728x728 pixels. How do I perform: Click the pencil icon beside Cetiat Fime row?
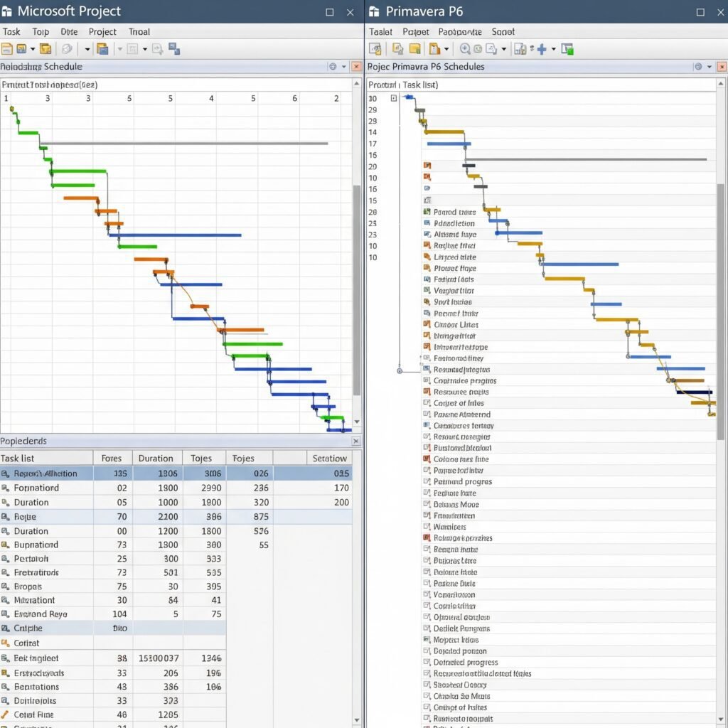click(x=5, y=714)
